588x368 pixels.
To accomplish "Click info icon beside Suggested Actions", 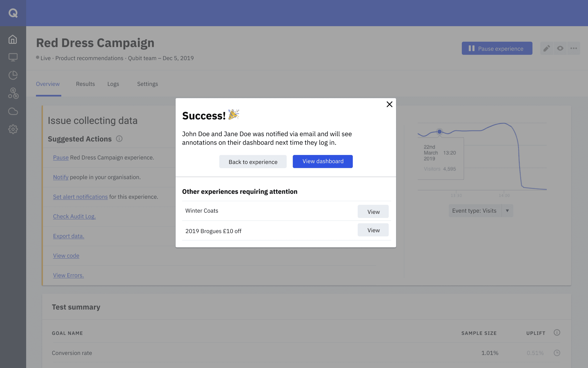I will 119,139.
